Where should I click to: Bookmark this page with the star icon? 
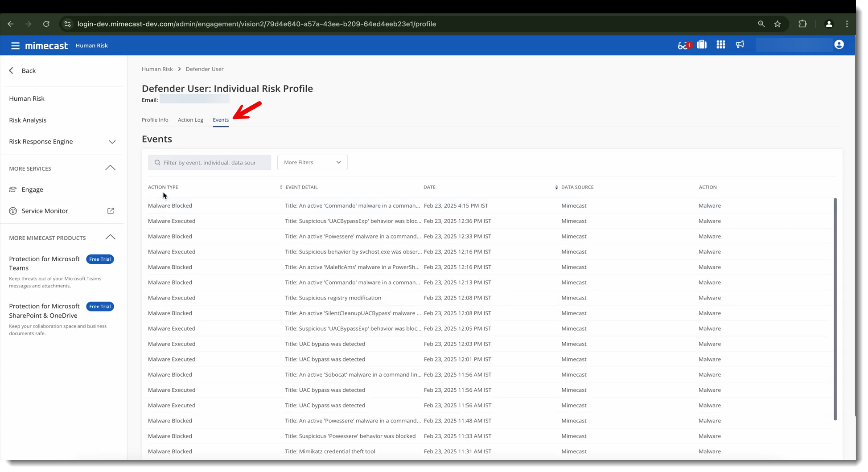[x=777, y=24]
